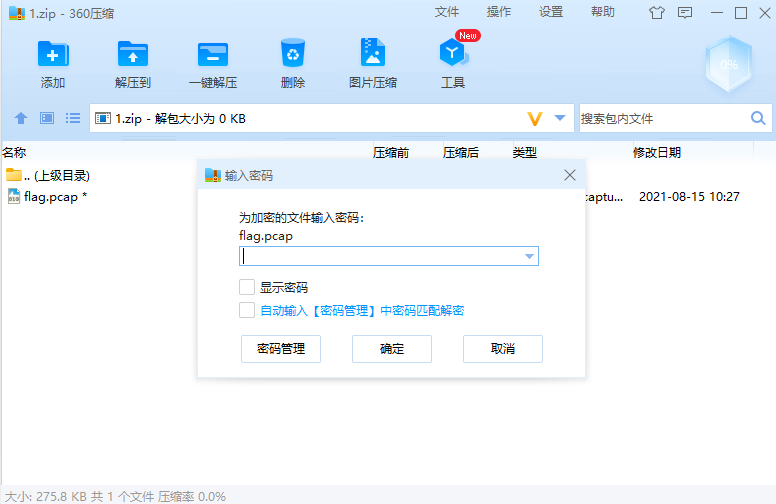The image size is (776, 504).
Task: Maximize the 360压缩 window
Action: 741,13
